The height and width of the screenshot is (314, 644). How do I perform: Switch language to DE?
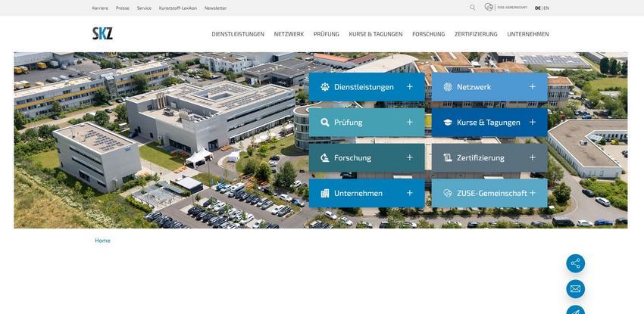538,8
